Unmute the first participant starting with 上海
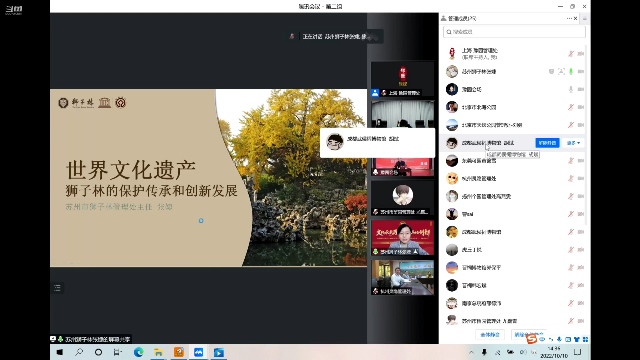 tap(571, 53)
